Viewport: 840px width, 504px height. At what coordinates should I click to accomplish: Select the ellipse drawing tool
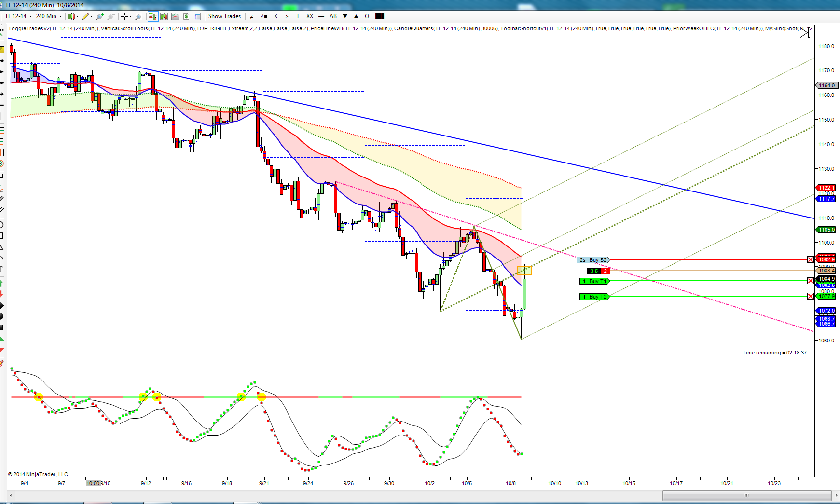click(x=1, y=225)
